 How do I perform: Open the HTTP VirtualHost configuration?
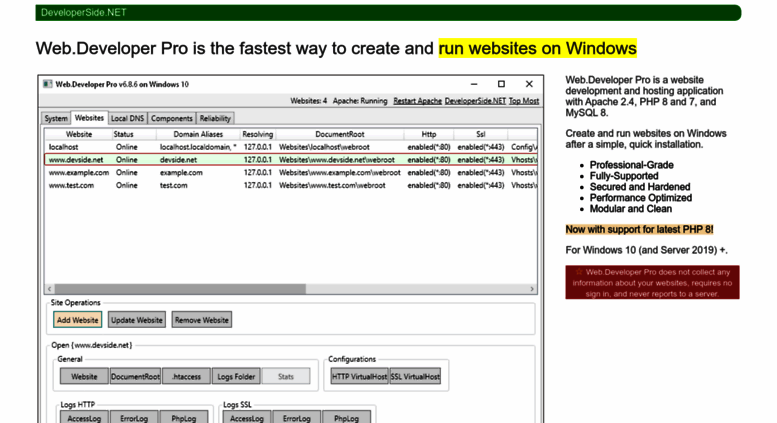coord(359,376)
